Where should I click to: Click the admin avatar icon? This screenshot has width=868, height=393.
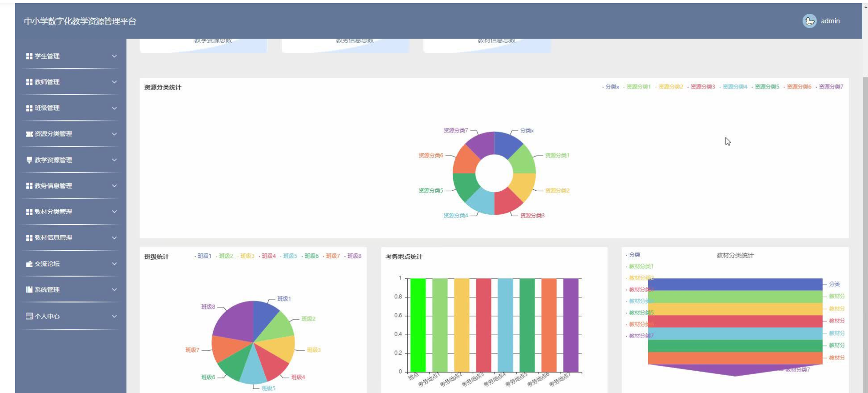[809, 21]
